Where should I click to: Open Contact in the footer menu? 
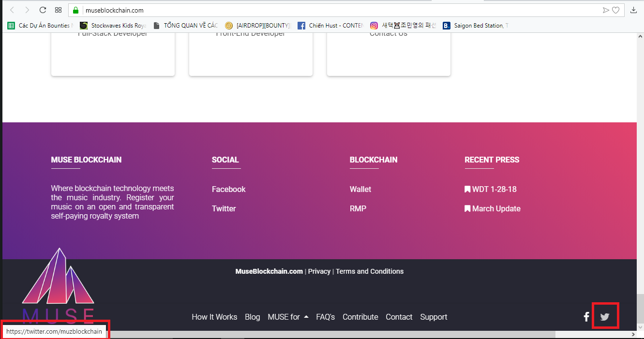(x=399, y=317)
